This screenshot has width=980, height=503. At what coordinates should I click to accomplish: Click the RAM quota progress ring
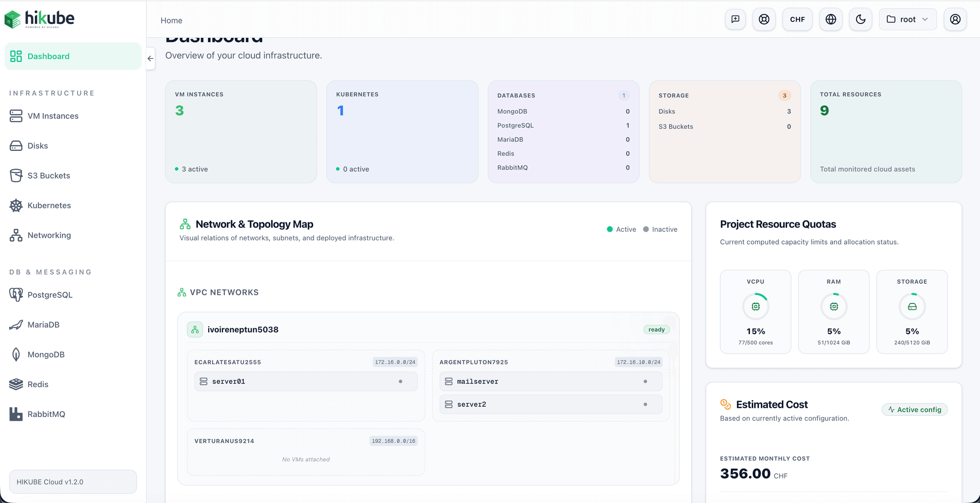pos(834,306)
